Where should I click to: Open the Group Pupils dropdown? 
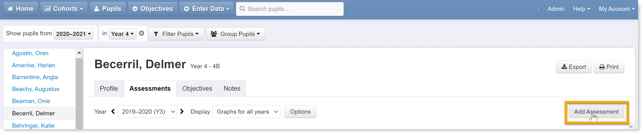236,34
